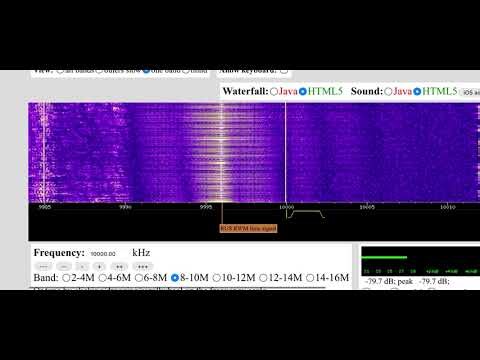Select the 14-16M band
This screenshot has width=480, height=360.
click(310, 278)
